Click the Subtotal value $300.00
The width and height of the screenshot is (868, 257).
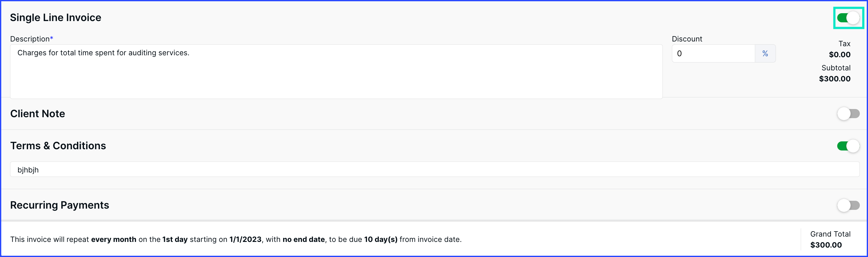pos(835,79)
